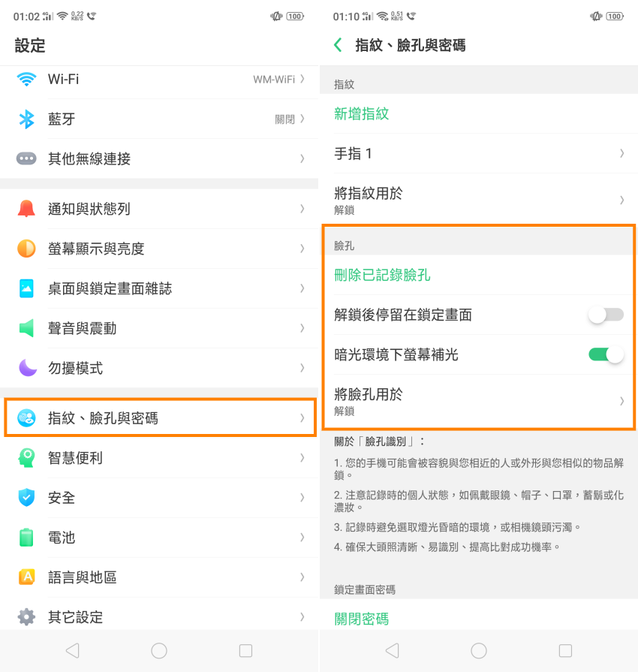Tap the 其它設定 gear icon
Screen dimensions: 638x672
click(27, 617)
